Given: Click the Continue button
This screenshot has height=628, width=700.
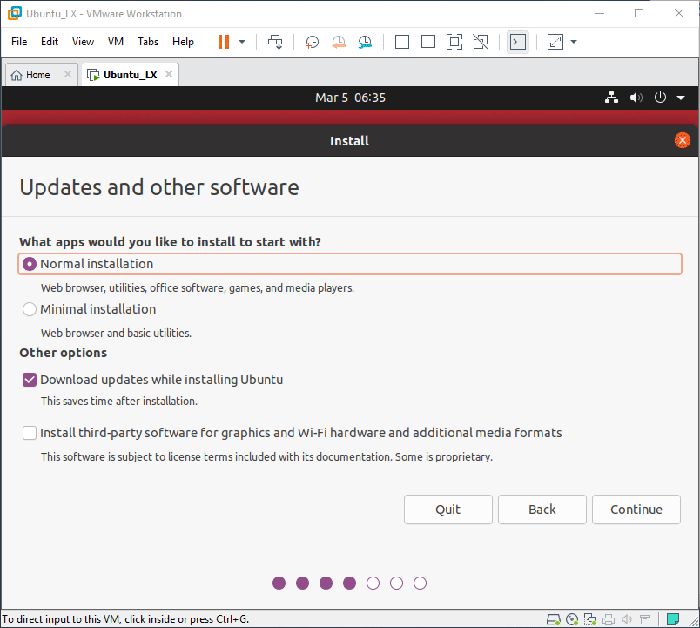Looking at the screenshot, I should click(637, 509).
